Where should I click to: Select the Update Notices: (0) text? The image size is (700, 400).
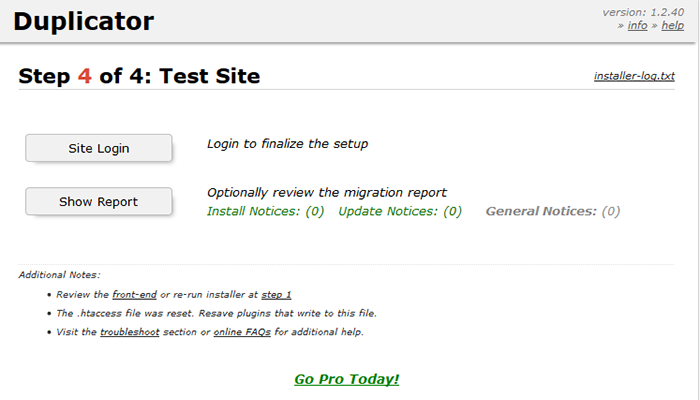click(400, 211)
